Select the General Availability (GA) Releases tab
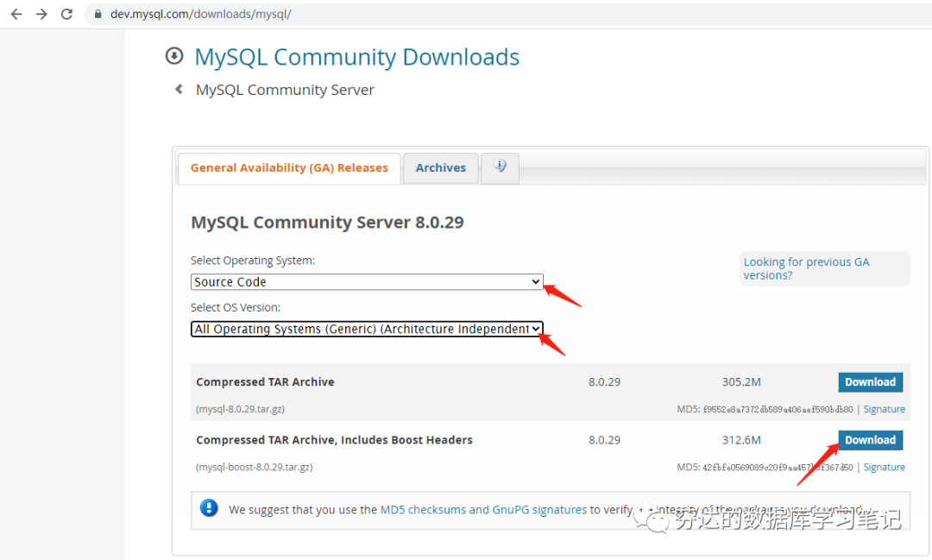This screenshot has height=560, width=932. [289, 168]
